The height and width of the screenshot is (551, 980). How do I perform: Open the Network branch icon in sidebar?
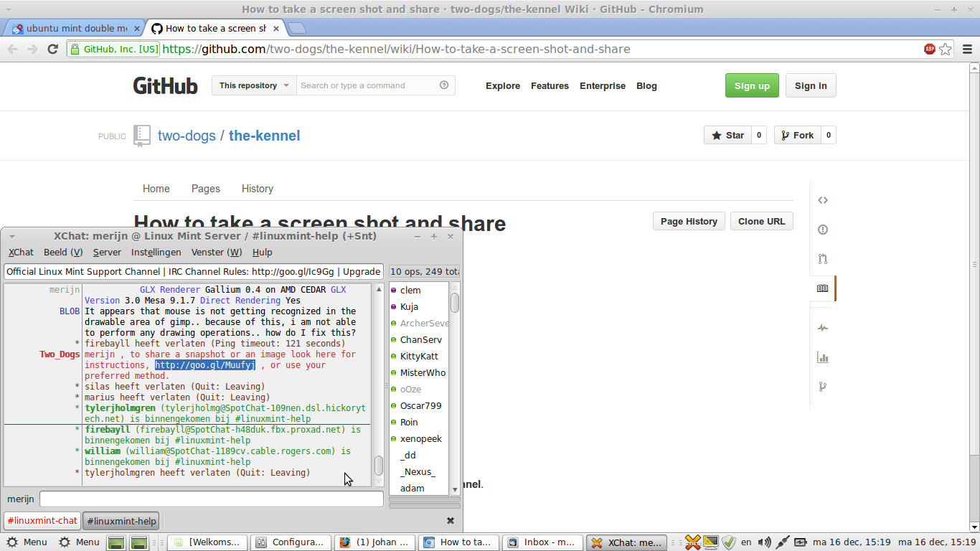pos(823,387)
